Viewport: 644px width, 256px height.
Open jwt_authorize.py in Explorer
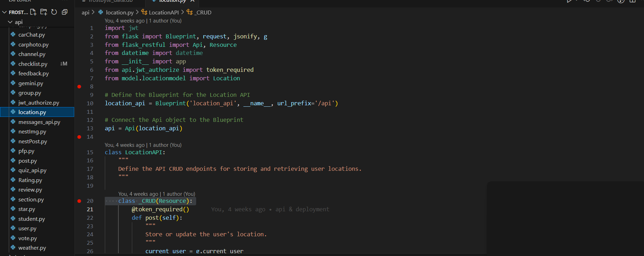coord(39,103)
